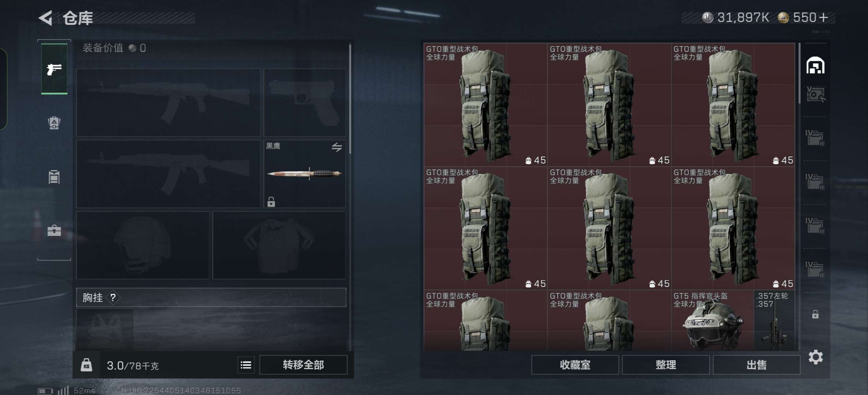The height and width of the screenshot is (395, 868).
Task: Unlock the locked storage slot icon
Action: [x=815, y=314]
